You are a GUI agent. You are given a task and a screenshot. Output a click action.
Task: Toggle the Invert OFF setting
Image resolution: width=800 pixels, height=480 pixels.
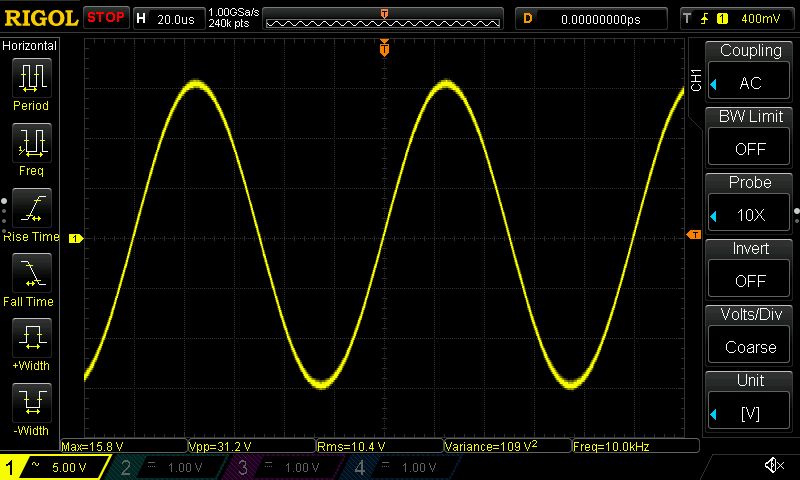[750, 269]
